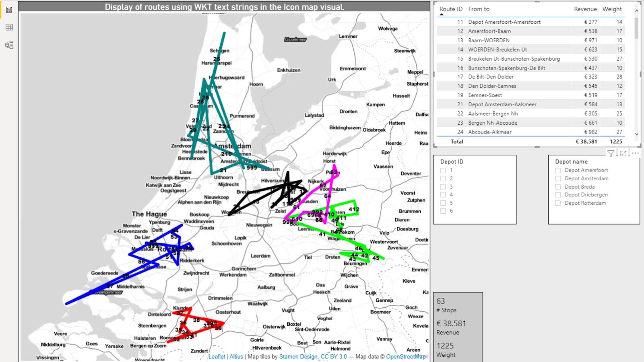Click The Hague label on map

[149, 214]
